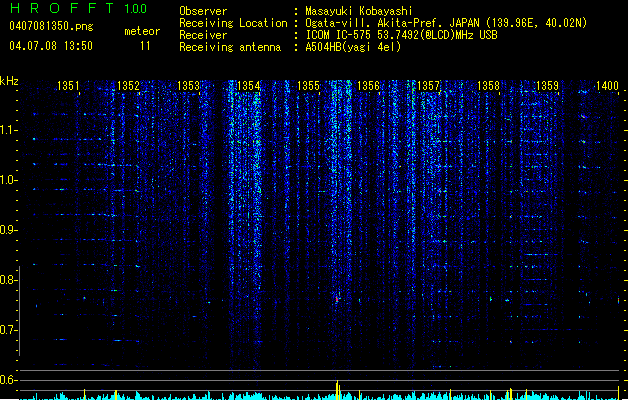Viewport: 629px width, 400px height.
Task: Click the 1357 time marker
Action: click(x=428, y=86)
